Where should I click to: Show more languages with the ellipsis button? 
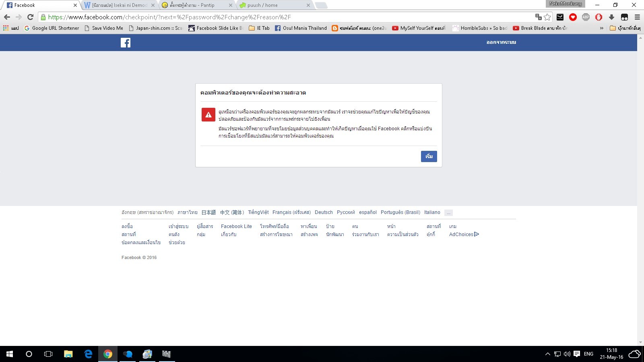[448, 213]
